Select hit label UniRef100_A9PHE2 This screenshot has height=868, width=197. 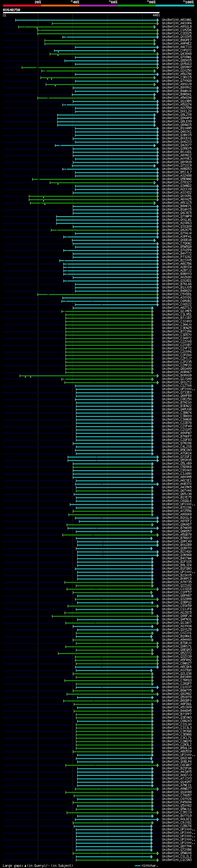coord(177,43)
